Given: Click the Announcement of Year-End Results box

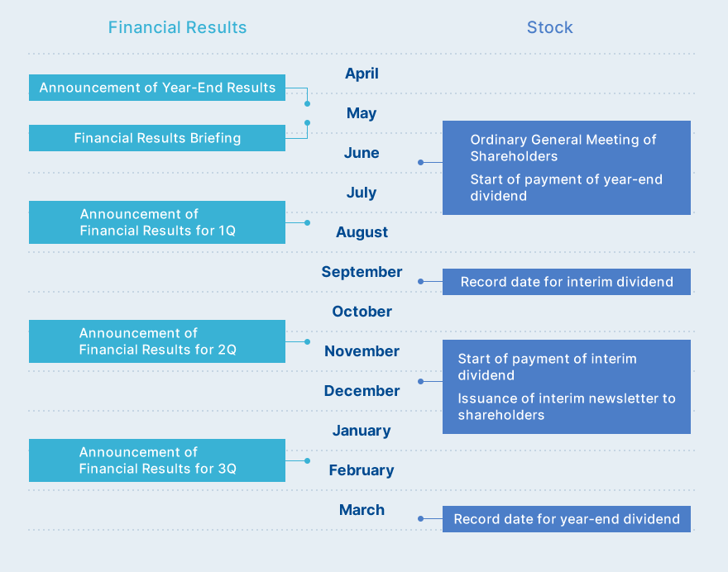Looking at the screenshot, I should tap(157, 88).
